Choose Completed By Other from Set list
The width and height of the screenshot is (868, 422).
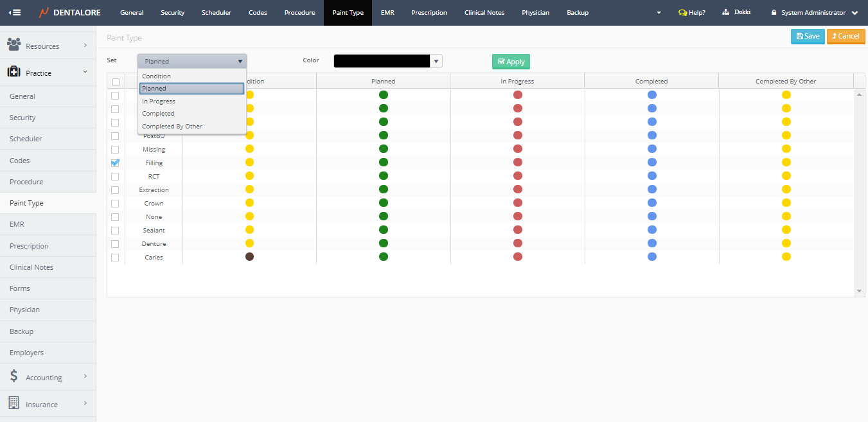pos(172,127)
